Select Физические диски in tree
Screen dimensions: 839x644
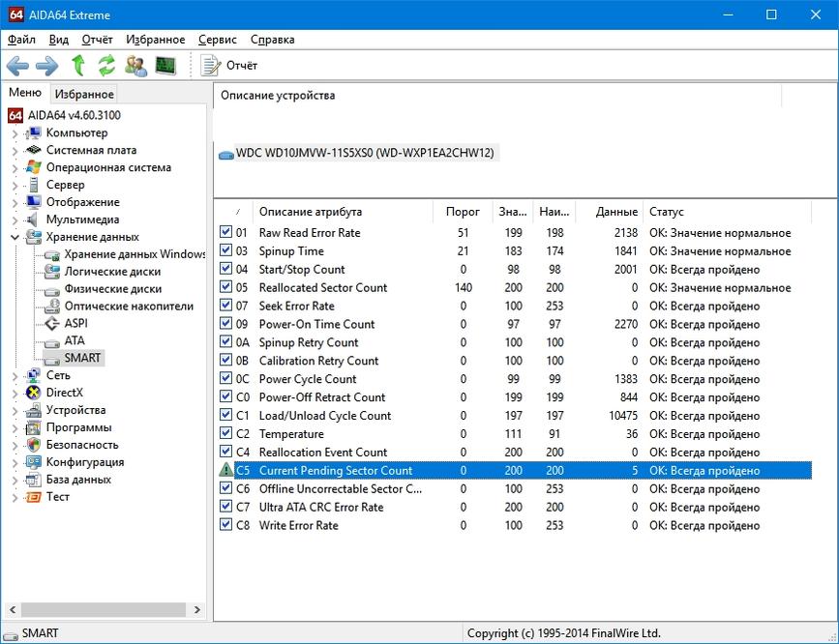[113, 289]
